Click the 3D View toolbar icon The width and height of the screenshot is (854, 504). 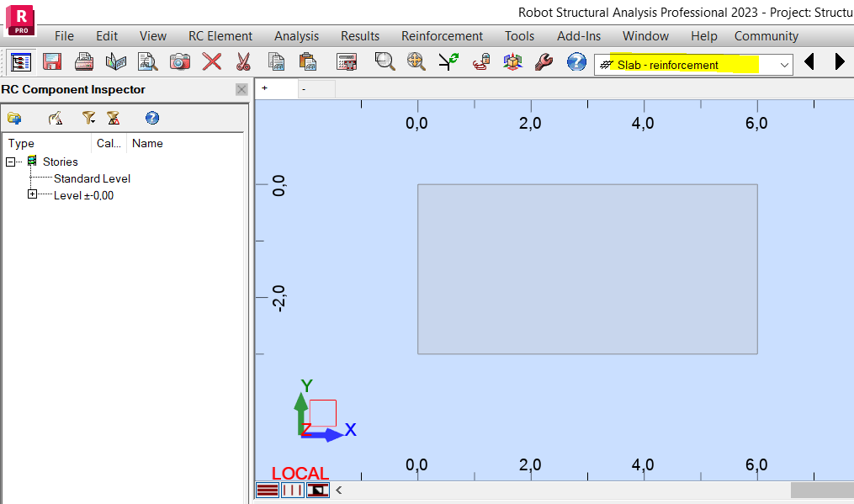pyautogui.click(x=512, y=61)
